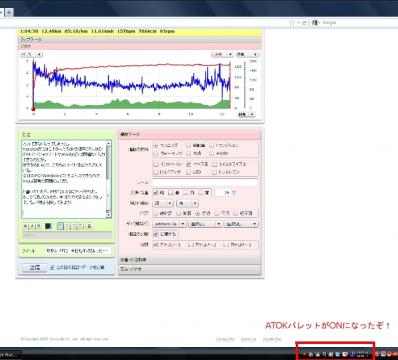Click the Google search engine icon

pyautogui.click(x=315, y=23)
